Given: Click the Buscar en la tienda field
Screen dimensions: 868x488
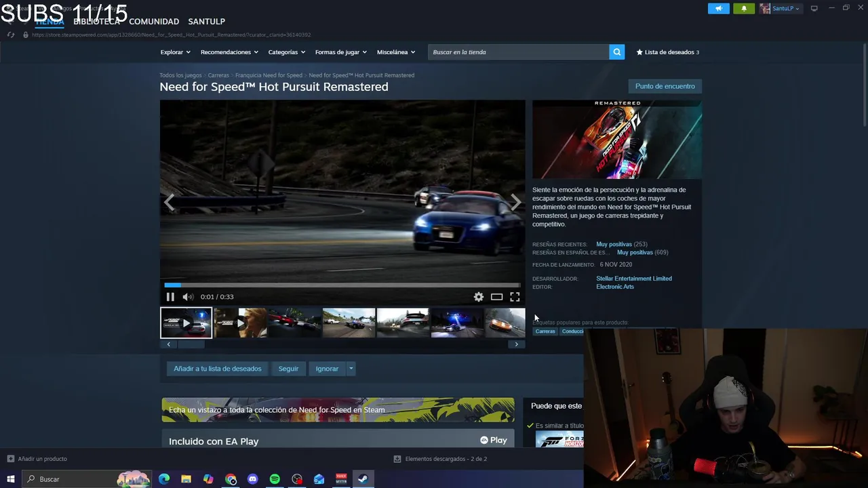Looking at the screenshot, I should point(518,52).
